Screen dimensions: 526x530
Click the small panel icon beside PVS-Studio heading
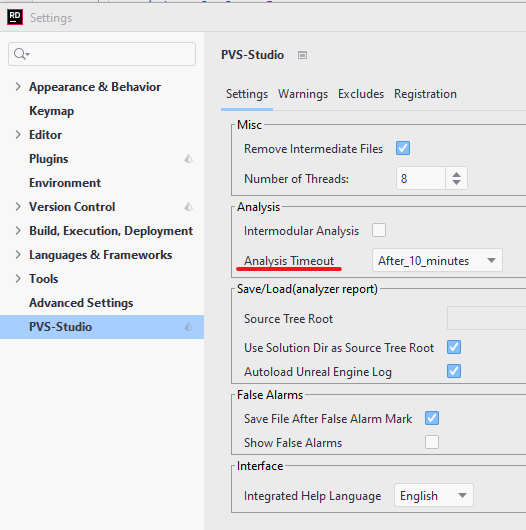pos(302,55)
